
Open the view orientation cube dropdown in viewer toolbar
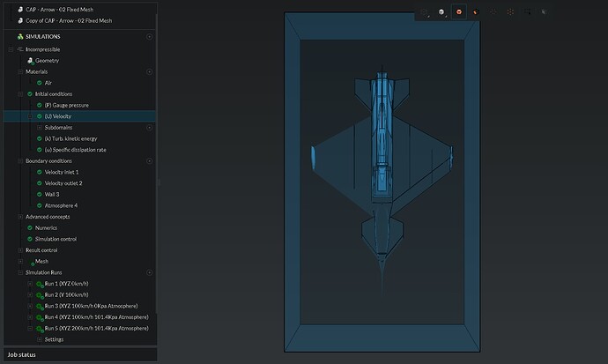coord(425,12)
